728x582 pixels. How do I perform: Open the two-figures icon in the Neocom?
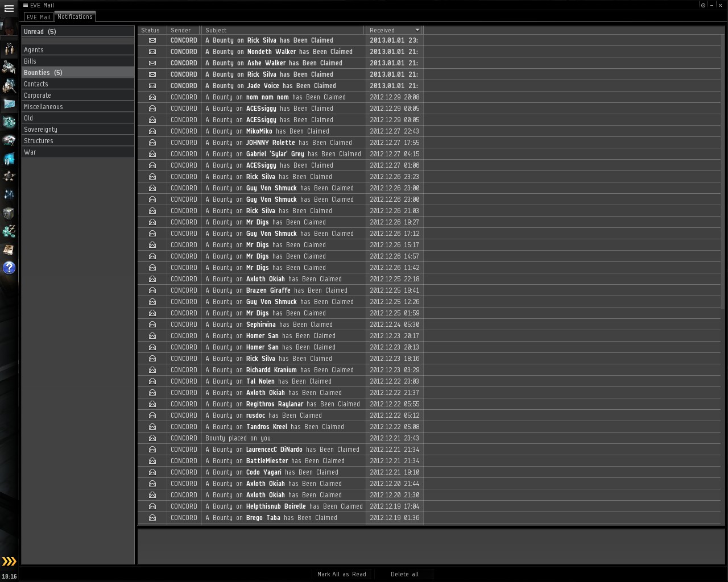(x=9, y=49)
